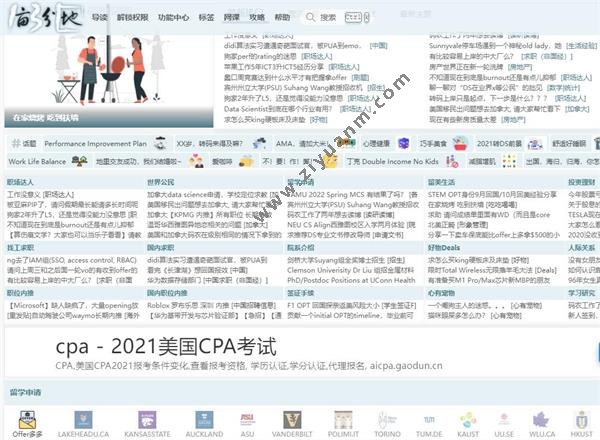Open the 世界公民 section header
This screenshot has height=440, width=600.
click(160, 182)
